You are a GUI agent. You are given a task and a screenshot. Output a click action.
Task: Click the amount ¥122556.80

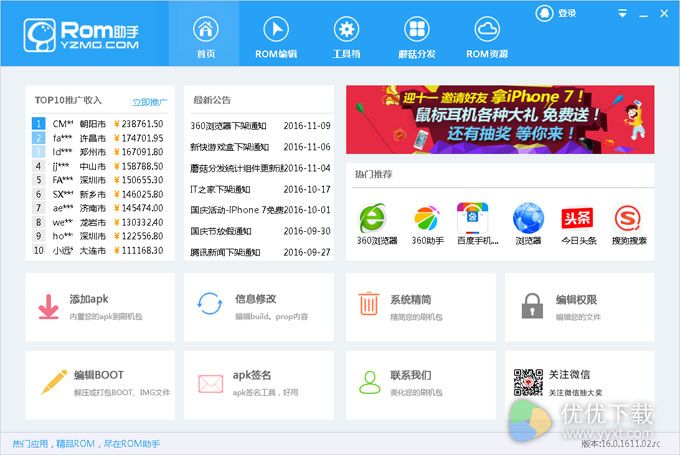point(139,236)
